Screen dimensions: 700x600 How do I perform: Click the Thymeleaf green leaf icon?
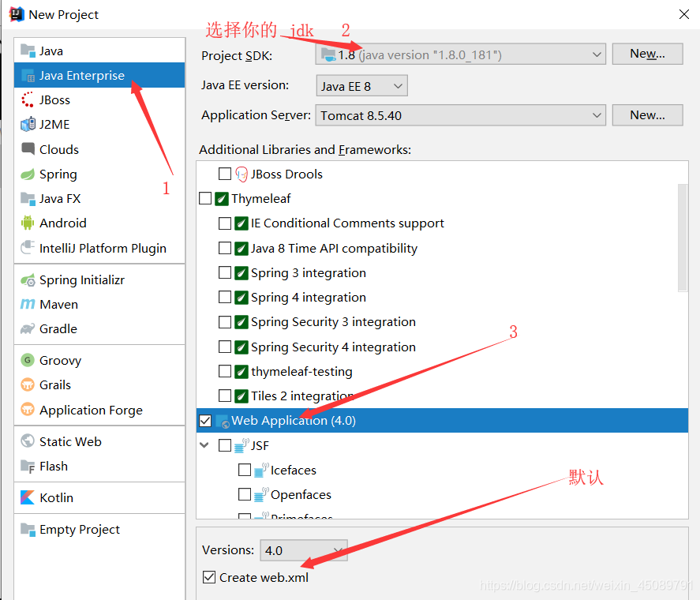pyautogui.click(x=222, y=198)
